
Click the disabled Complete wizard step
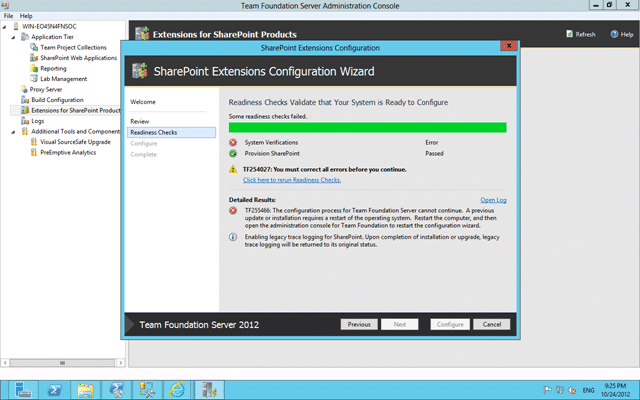coord(143,155)
